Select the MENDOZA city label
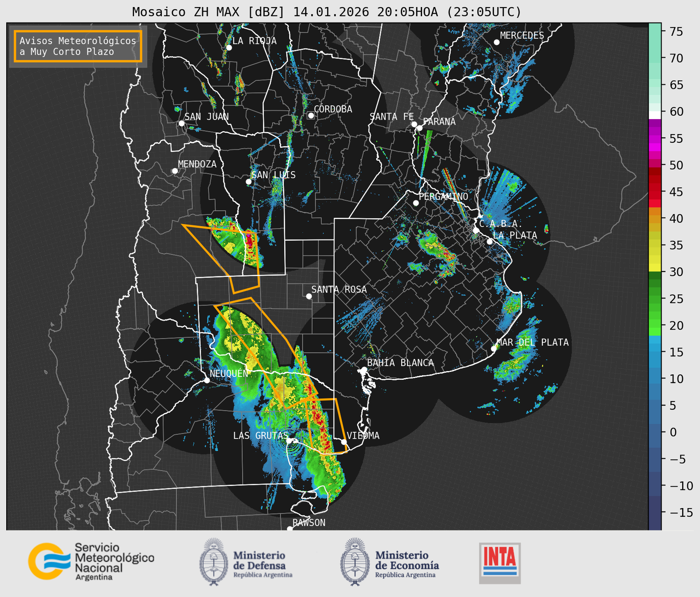 click(x=197, y=164)
